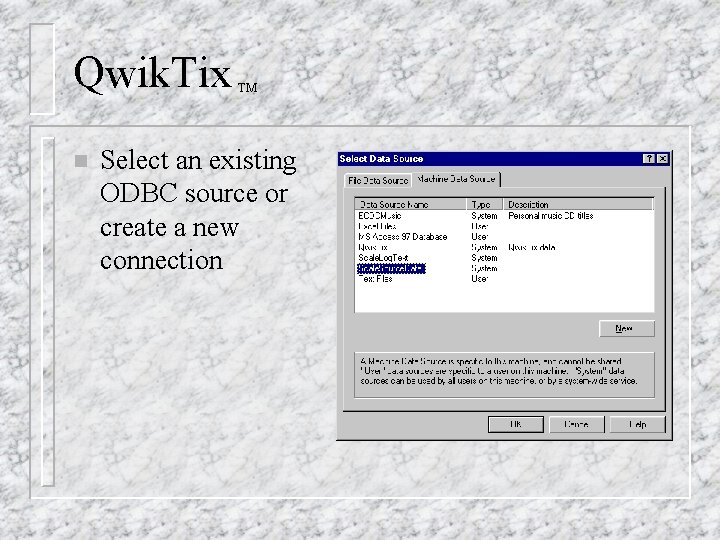Select the Machine Data Source tab
The width and height of the screenshot is (720, 540).
(456, 179)
